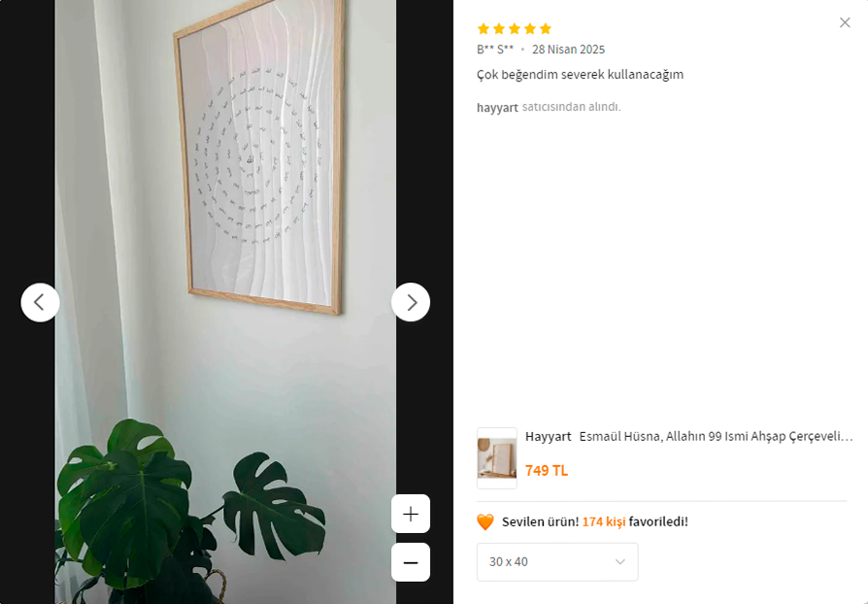The width and height of the screenshot is (868, 604).
Task: Click the first yellow rating star
Action: click(484, 29)
